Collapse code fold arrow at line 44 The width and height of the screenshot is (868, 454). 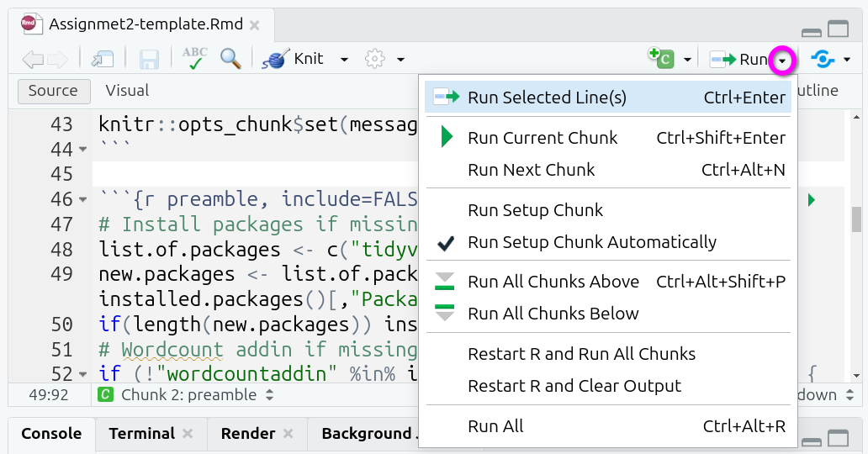pyautogui.click(x=83, y=149)
